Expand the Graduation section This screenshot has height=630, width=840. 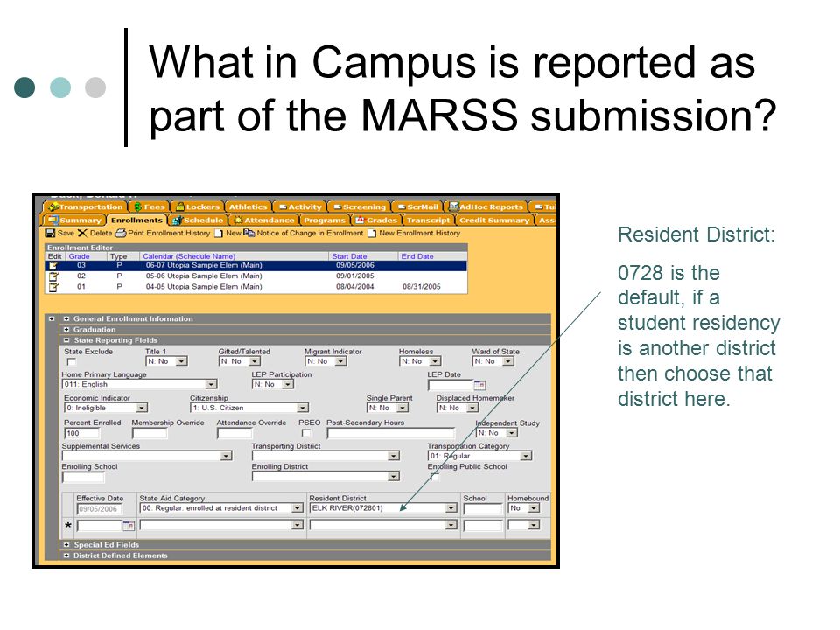67,330
